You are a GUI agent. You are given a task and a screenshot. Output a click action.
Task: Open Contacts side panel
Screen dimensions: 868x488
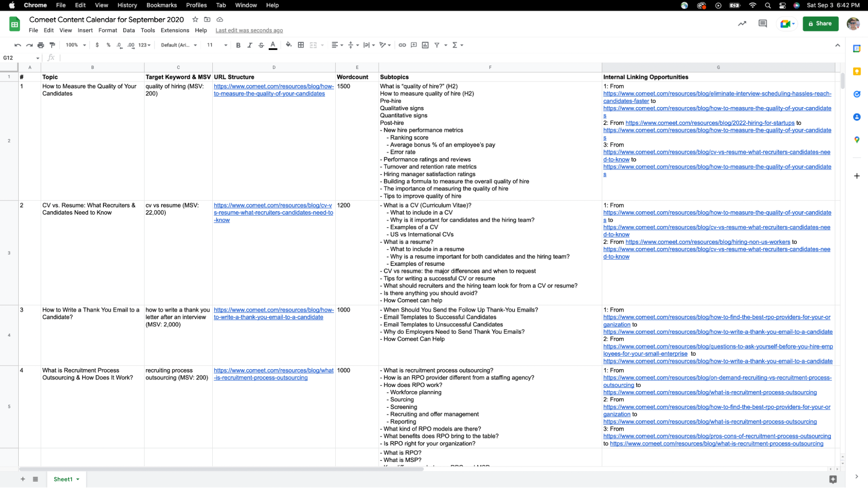tap(857, 117)
